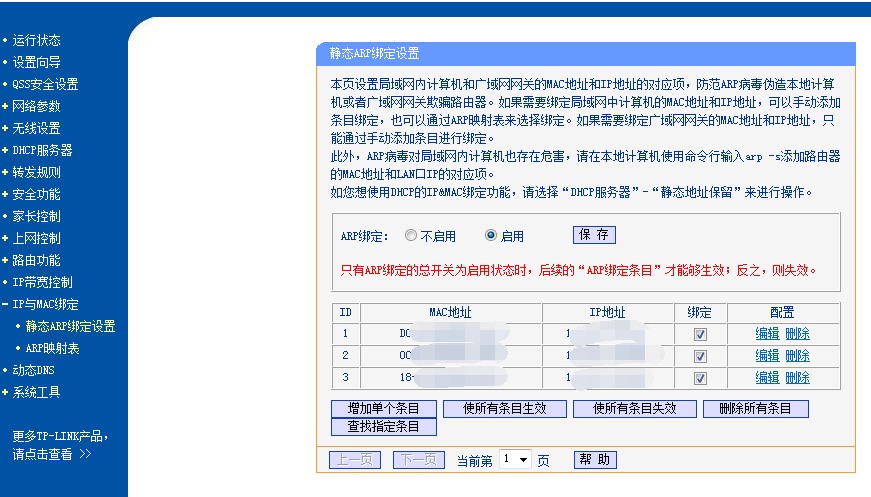The width and height of the screenshot is (871, 497).
Task: Click the 增加单个条目 button
Action: pos(383,409)
